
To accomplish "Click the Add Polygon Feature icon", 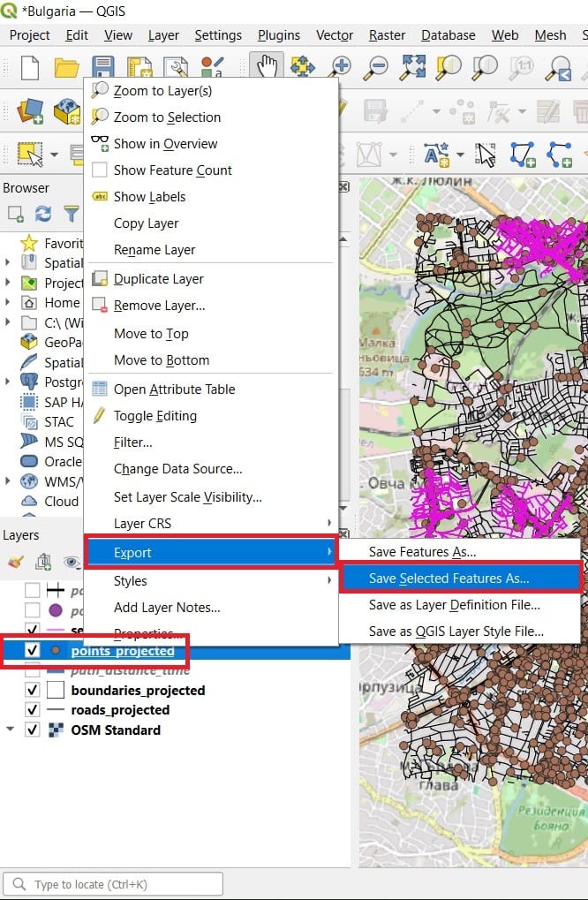I will click(523, 154).
